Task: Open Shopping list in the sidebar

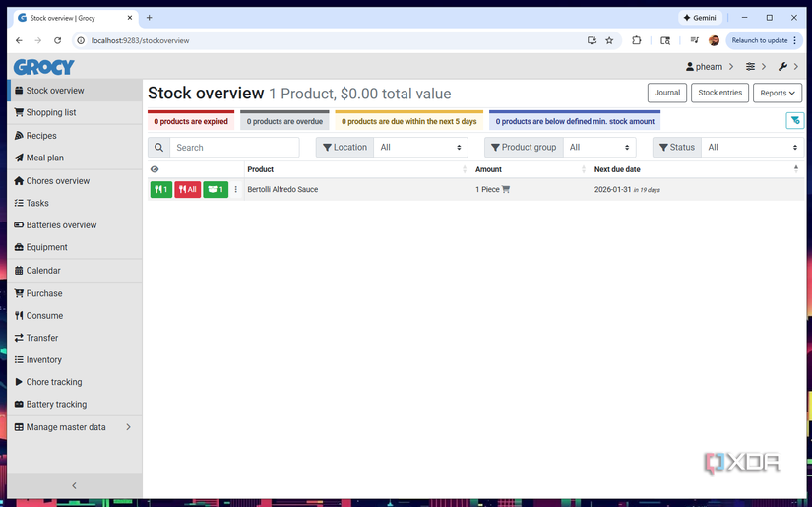Action: click(75, 112)
